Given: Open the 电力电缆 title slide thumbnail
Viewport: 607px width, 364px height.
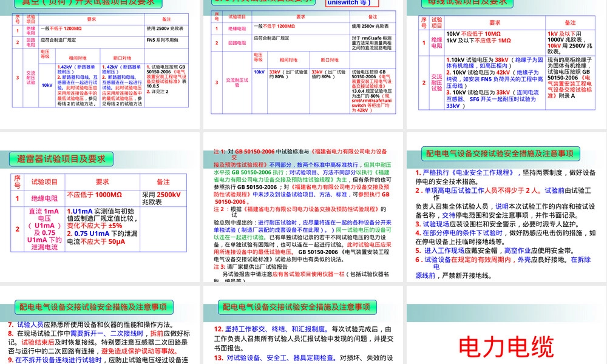Looking at the screenshot, I should coord(506,325).
